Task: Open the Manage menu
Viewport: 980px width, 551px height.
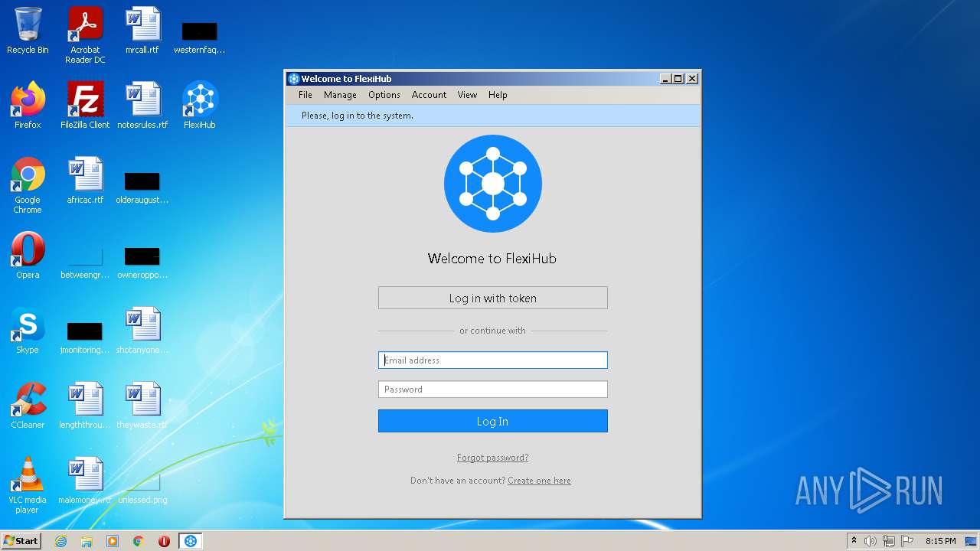Action: (340, 95)
